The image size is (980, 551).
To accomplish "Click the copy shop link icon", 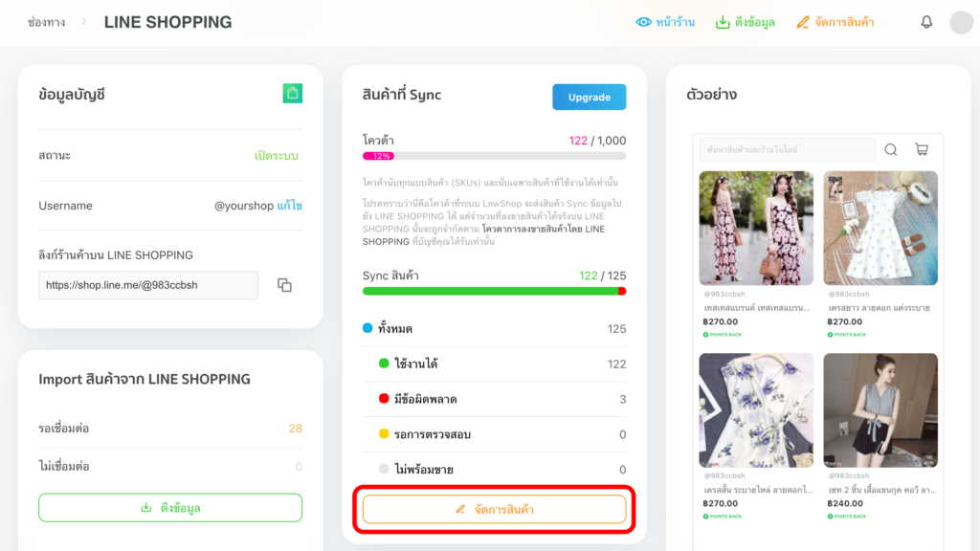I will coord(284,285).
